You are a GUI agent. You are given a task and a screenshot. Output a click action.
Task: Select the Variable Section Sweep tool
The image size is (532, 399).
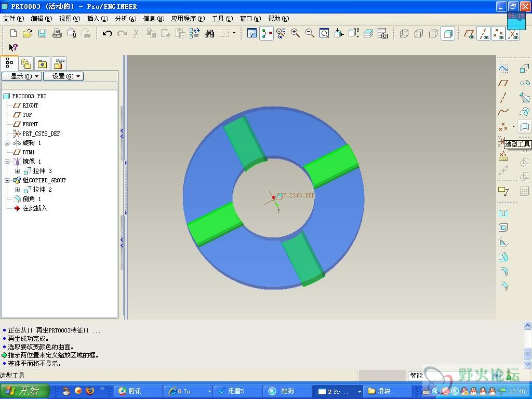tap(525, 98)
